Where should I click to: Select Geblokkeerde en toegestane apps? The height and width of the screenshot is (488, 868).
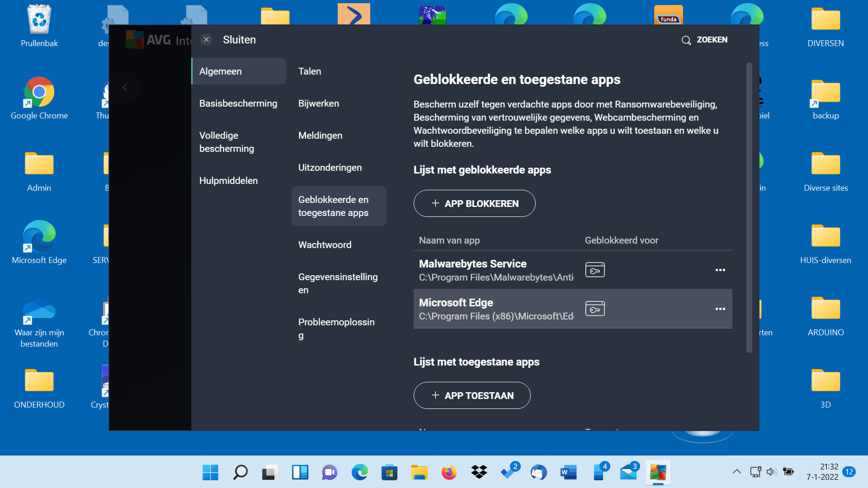click(339, 206)
